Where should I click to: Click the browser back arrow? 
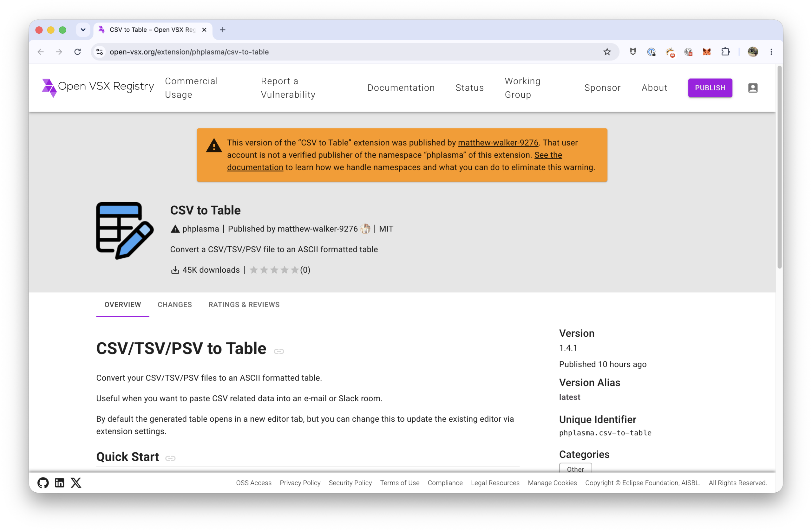point(41,52)
